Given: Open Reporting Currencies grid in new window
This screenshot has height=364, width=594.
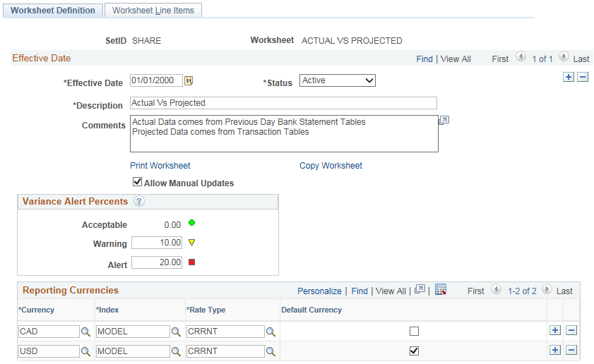Looking at the screenshot, I should [420, 290].
